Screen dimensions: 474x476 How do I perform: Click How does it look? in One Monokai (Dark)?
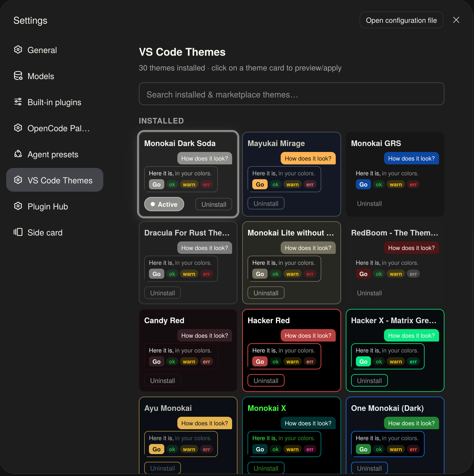pyautogui.click(x=411, y=423)
